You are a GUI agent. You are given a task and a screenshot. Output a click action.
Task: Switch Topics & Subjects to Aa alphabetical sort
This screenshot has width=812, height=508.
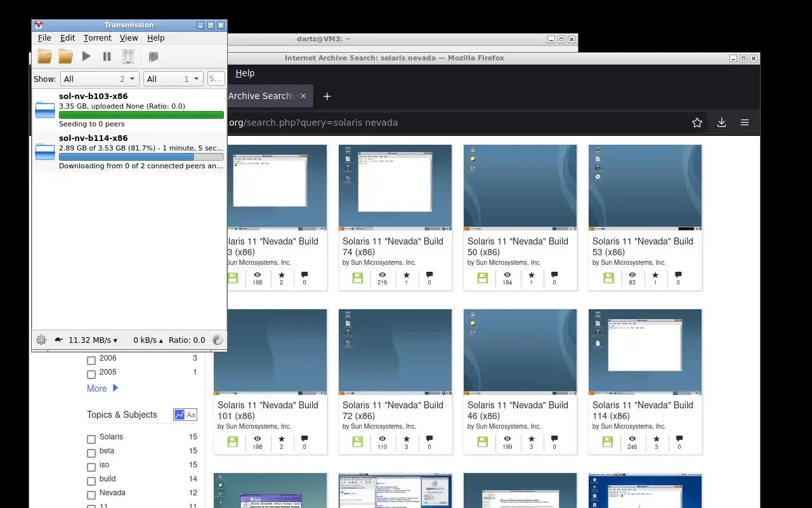point(191,415)
